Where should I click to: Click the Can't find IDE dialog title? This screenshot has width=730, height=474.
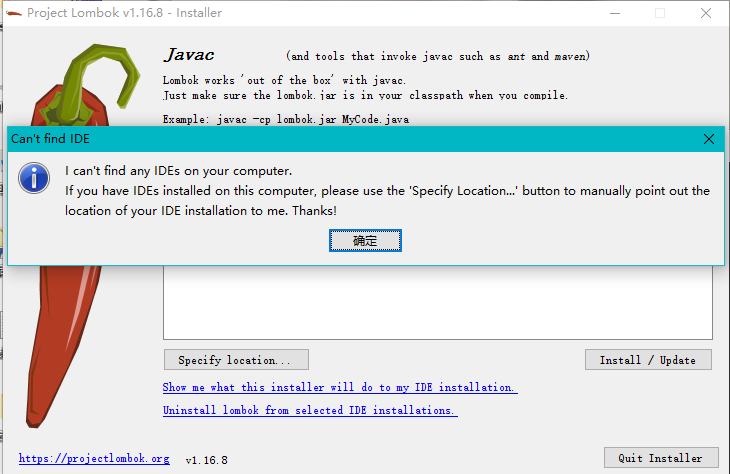pyautogui.click(x=50, y=139)
